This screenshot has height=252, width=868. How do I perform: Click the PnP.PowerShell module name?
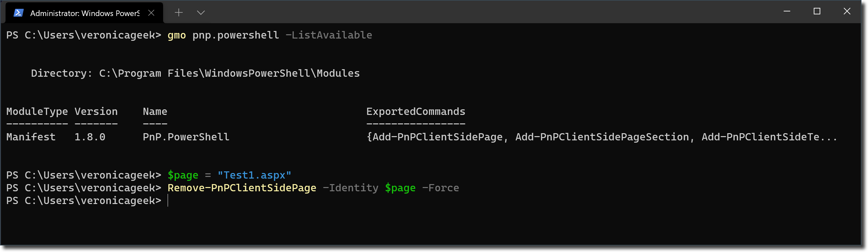tap(186, 136)
